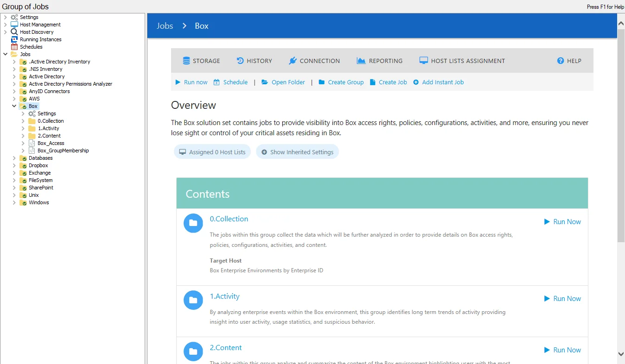Viewport: 625px width, 364px height.
Task: Select .NIS Inventory in the tree
Action: tap(45, 69)
